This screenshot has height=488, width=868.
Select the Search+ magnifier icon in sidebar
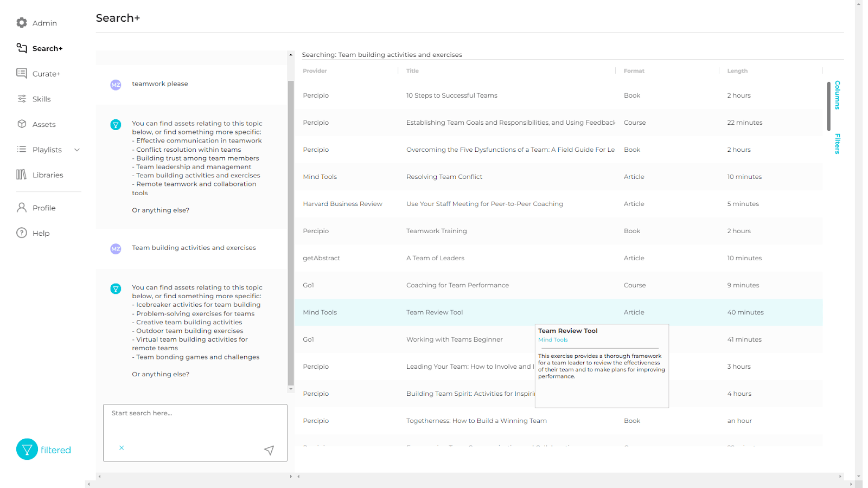pos(21,48)
